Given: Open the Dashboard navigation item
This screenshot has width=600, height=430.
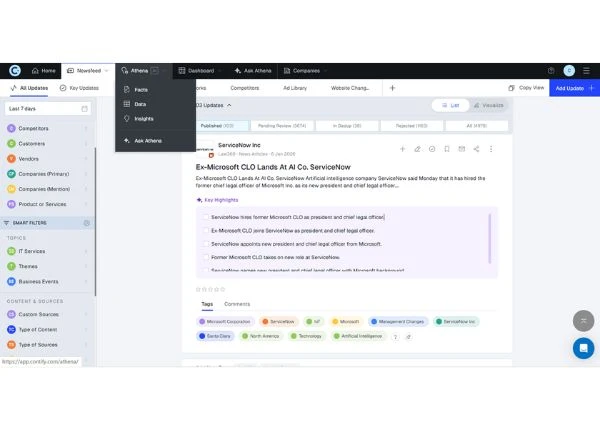Looking at the screenshot, I should [x=196, y=71].
